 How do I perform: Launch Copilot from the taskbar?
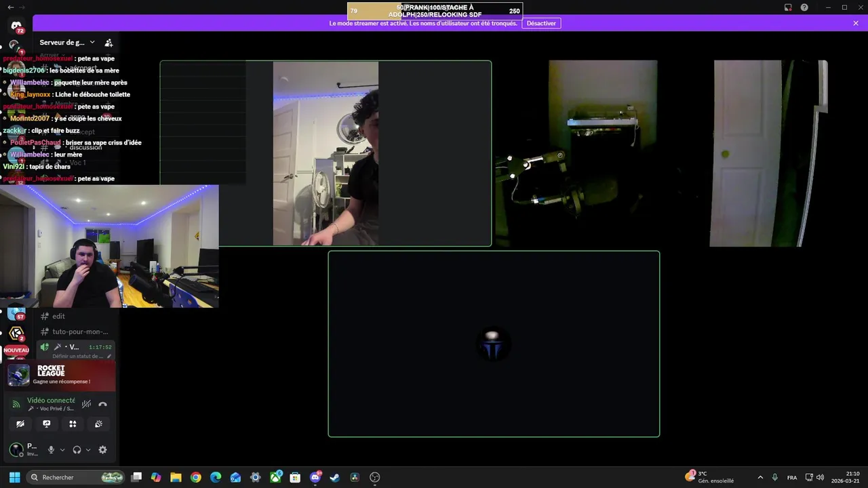point(156,477)
